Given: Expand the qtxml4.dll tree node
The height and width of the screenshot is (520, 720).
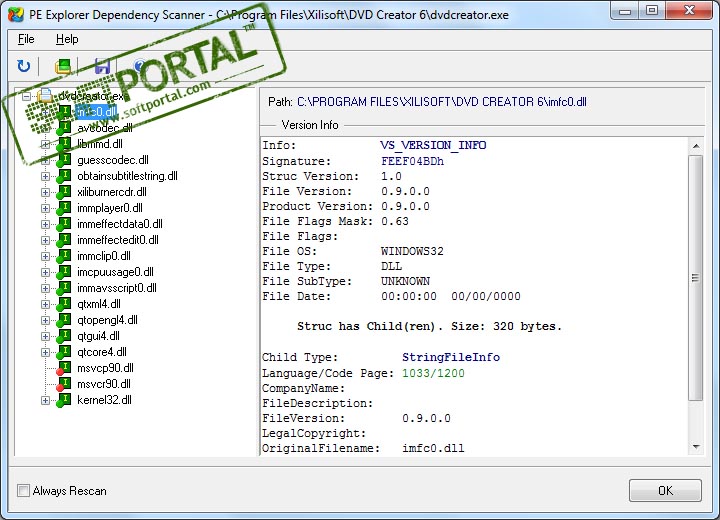Looking at the screenshot, I should click(45, 305).
